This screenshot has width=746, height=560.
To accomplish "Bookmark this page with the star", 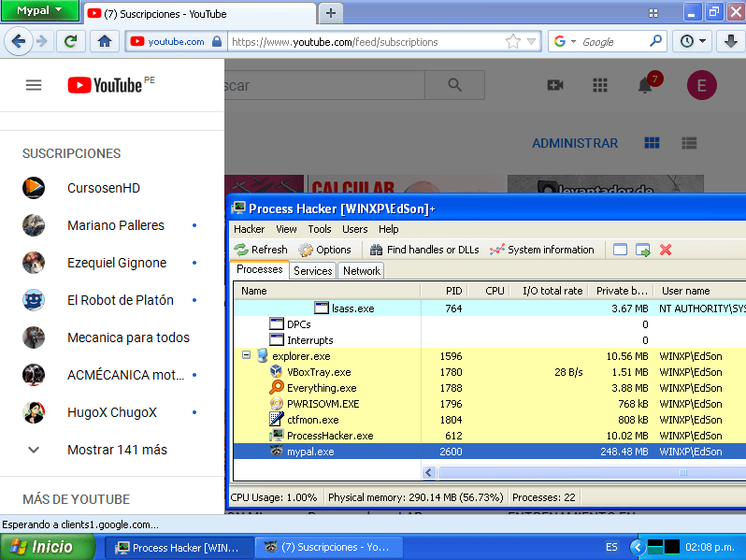I will coord(513,41).
